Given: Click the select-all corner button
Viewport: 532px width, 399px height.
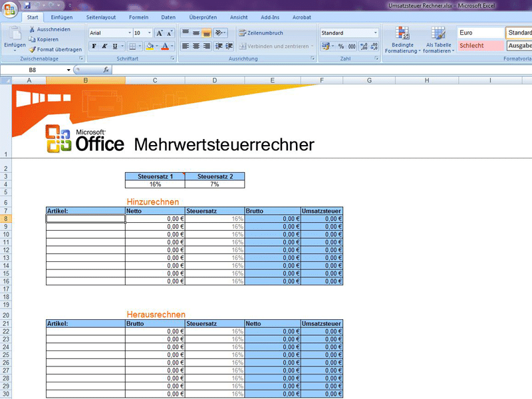Looking at the screenshot, I should [6, 80].
